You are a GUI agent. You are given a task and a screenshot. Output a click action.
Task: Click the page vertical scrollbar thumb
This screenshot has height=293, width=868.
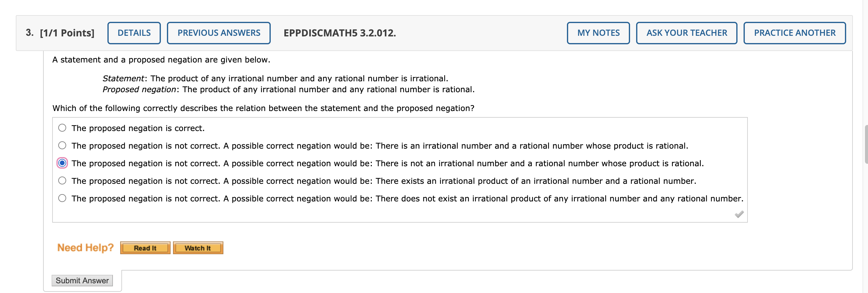(866, 144)
